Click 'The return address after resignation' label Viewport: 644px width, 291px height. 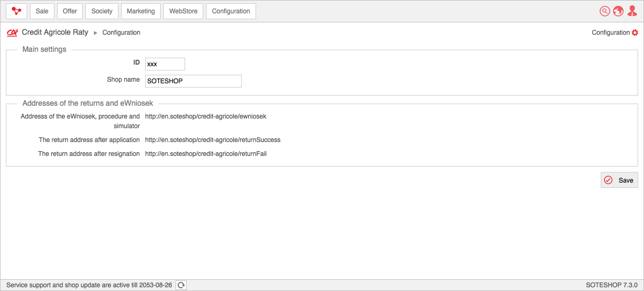click(89, 154)
